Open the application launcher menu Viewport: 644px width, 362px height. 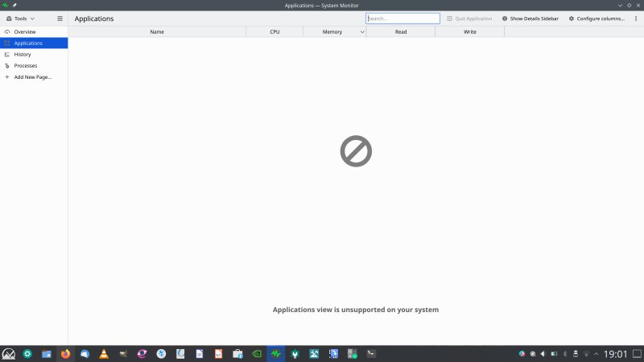pos(9,353)
